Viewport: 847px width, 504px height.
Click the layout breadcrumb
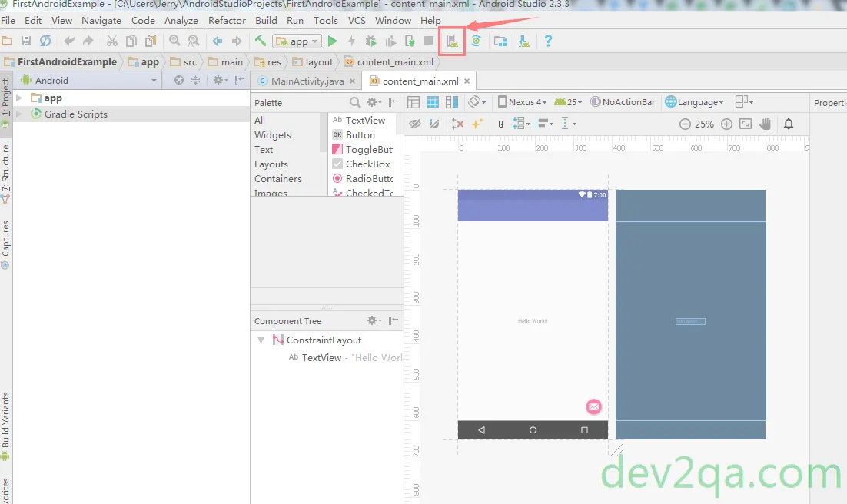click(313, 62)
